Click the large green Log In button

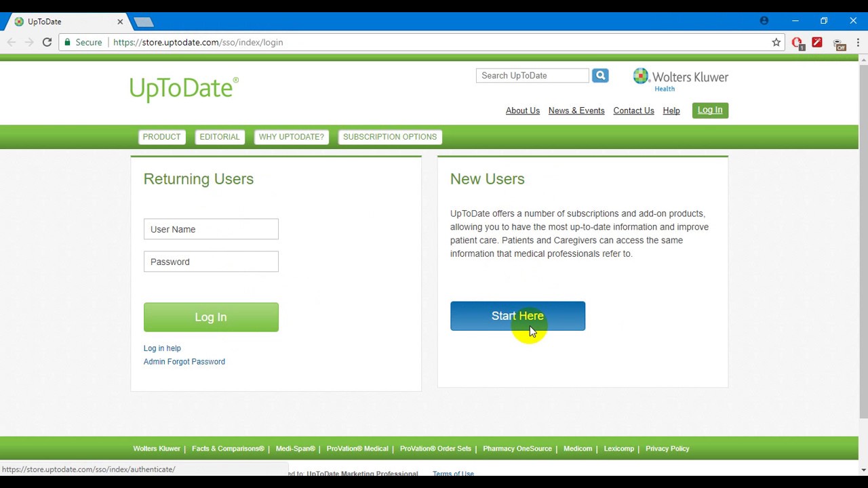click(x=211, y=317)
